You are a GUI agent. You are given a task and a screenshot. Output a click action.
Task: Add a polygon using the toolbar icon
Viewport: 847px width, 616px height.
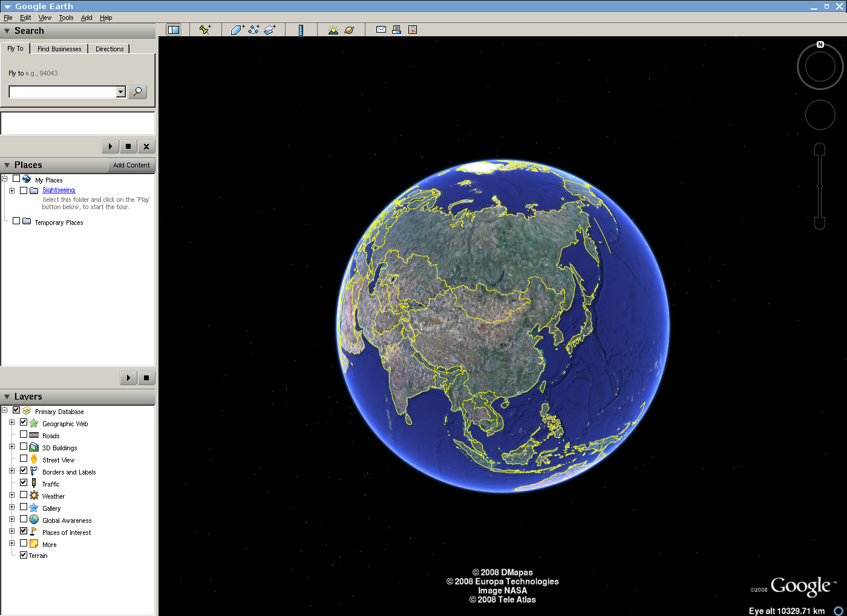click(237, 30)
